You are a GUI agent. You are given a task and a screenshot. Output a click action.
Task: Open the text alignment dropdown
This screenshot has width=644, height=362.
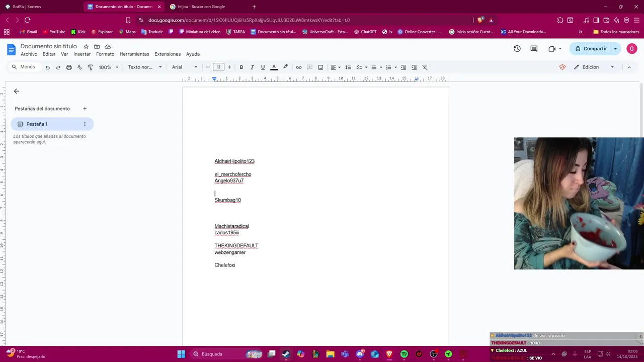(x=335, y=67)
